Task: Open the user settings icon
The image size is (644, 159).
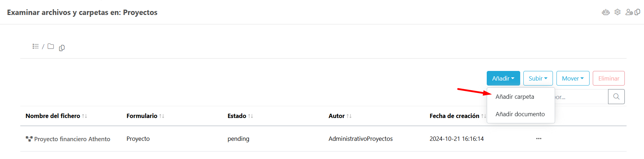Action: point(629,12)
